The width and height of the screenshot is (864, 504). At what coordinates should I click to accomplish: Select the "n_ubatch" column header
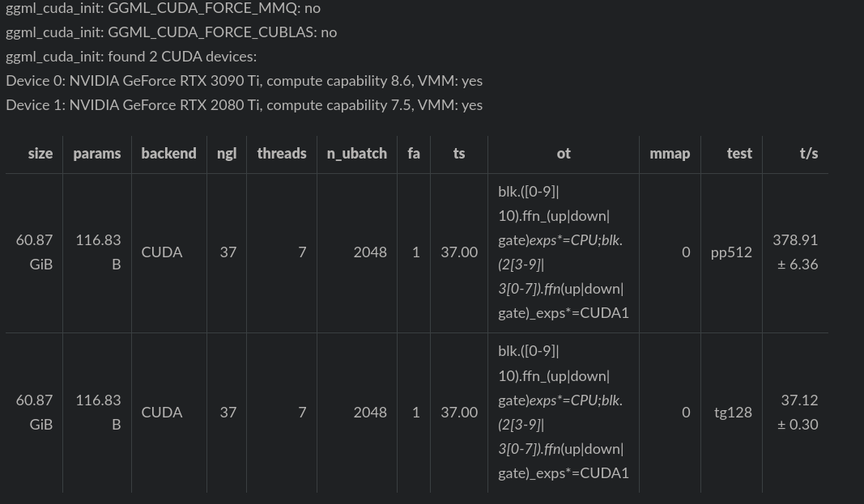click(x=357, y=153)
